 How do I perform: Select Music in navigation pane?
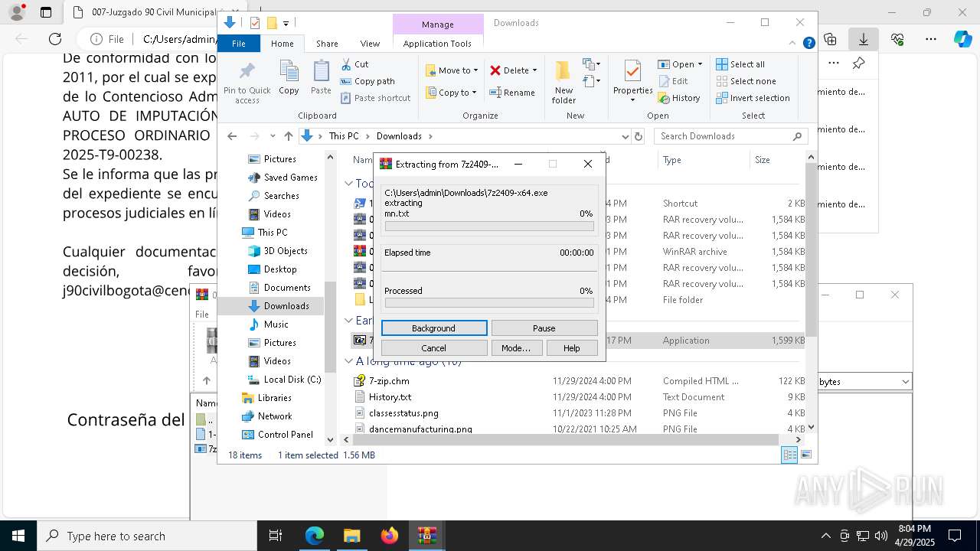tap(268, 324)
